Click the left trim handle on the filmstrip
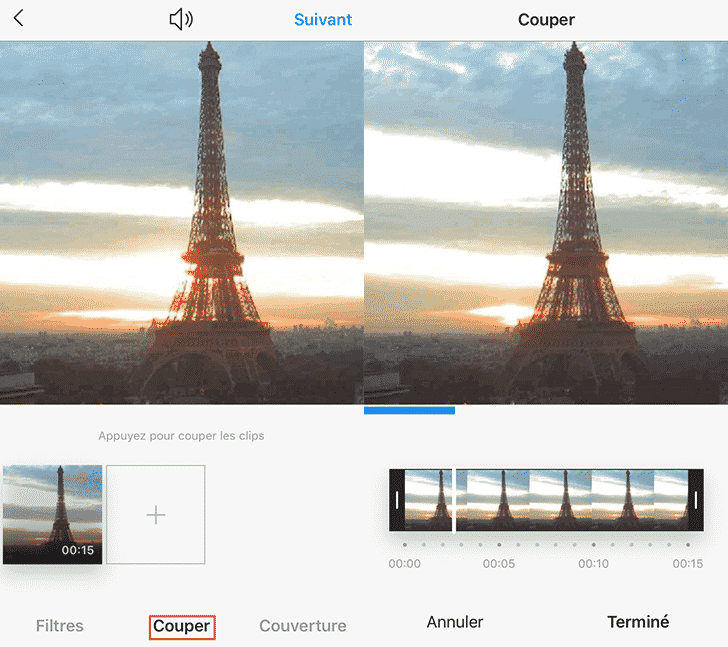The width and height of the screenshot is (728, 647). (x=397, y=500)
